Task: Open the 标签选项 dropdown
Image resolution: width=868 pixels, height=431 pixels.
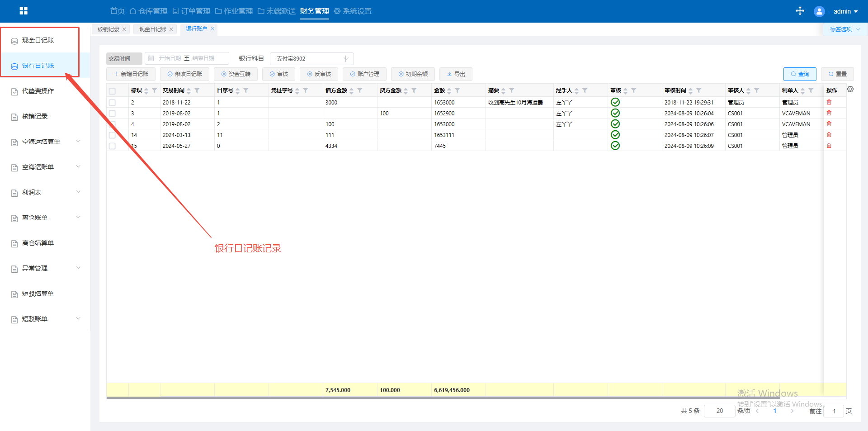Action: click(844, 29)
